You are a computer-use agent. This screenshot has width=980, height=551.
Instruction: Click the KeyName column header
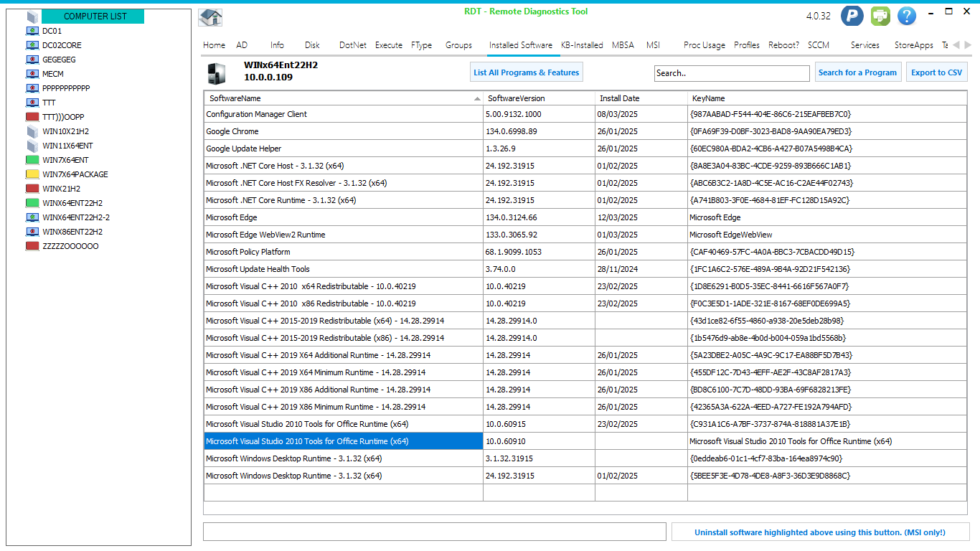point(827,98)
